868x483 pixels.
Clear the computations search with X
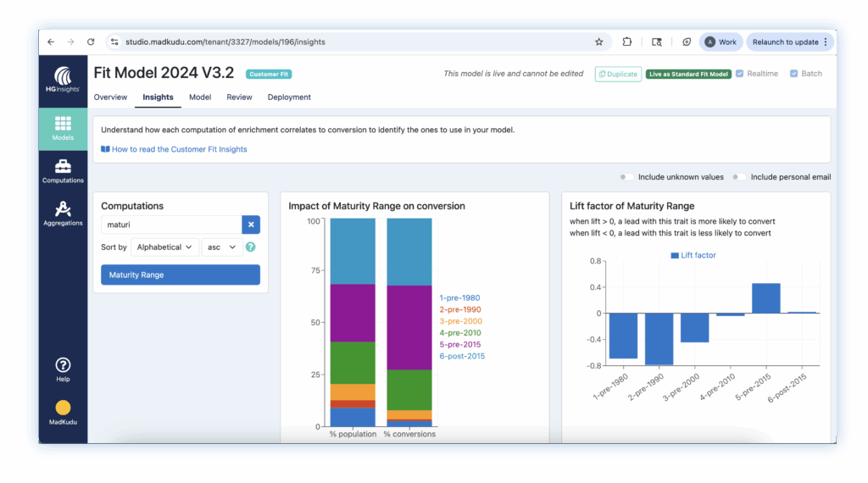[x=251, y=225]
